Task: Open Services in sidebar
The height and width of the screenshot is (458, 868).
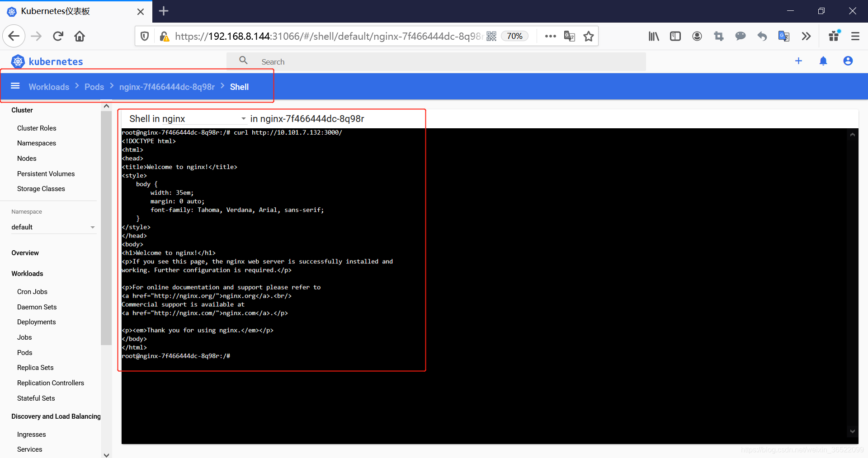Action: tap(29, 449)
